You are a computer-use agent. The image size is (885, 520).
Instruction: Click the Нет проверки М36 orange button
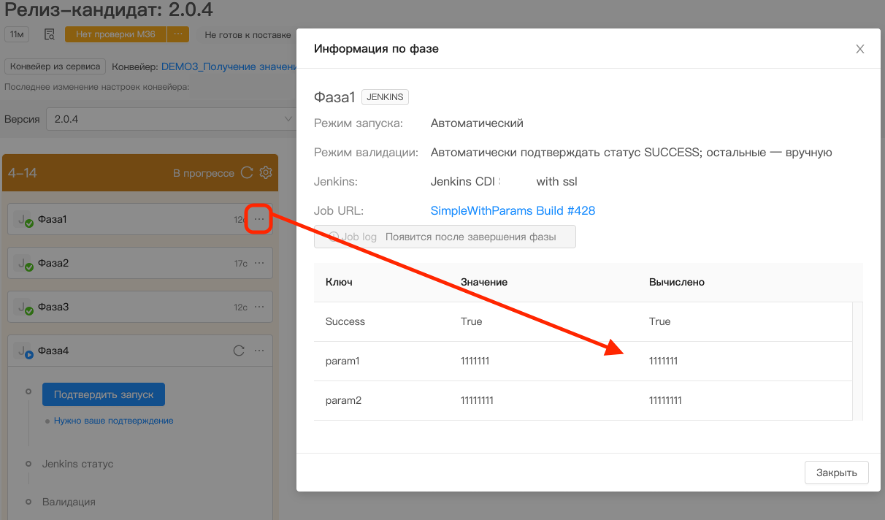(116, 35)
